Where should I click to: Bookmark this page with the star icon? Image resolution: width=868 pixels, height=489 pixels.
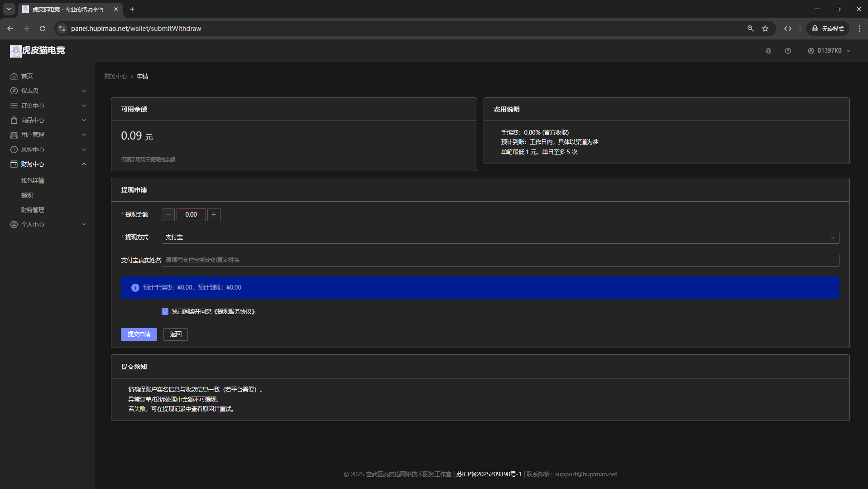click(765, 29)
